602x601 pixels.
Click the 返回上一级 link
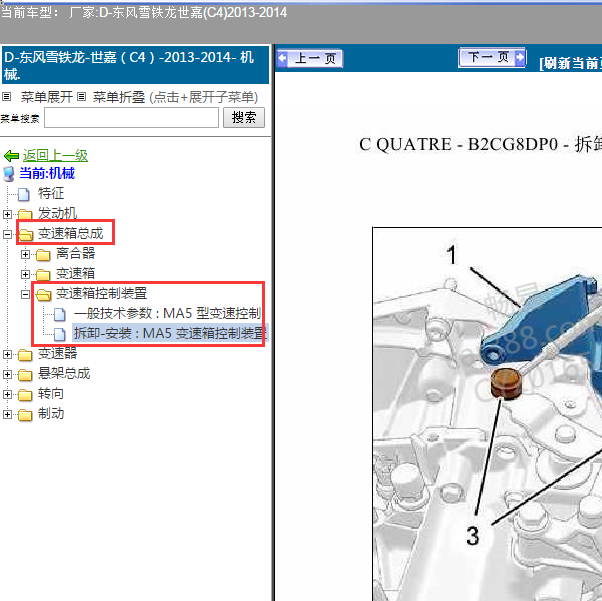(x=55, y=156)
